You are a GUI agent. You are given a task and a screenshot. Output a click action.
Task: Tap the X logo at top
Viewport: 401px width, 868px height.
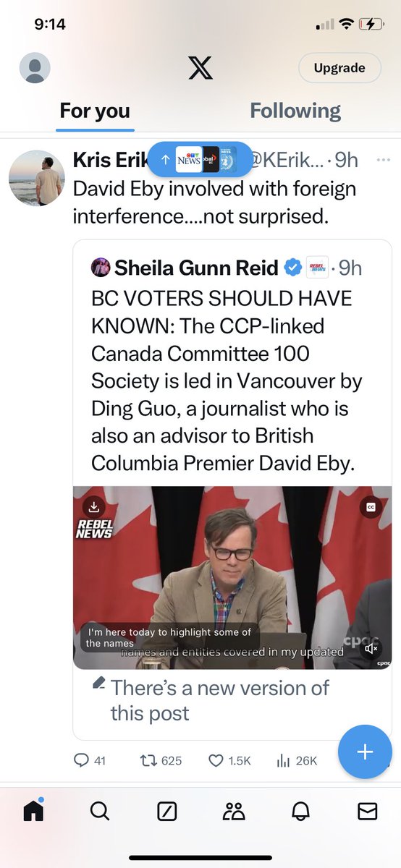tap(200, 68)
